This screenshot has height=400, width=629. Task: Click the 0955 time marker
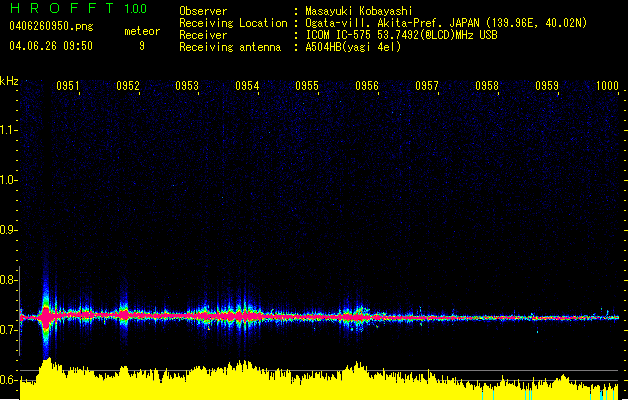pyautogui.click(x=307, y=85)
